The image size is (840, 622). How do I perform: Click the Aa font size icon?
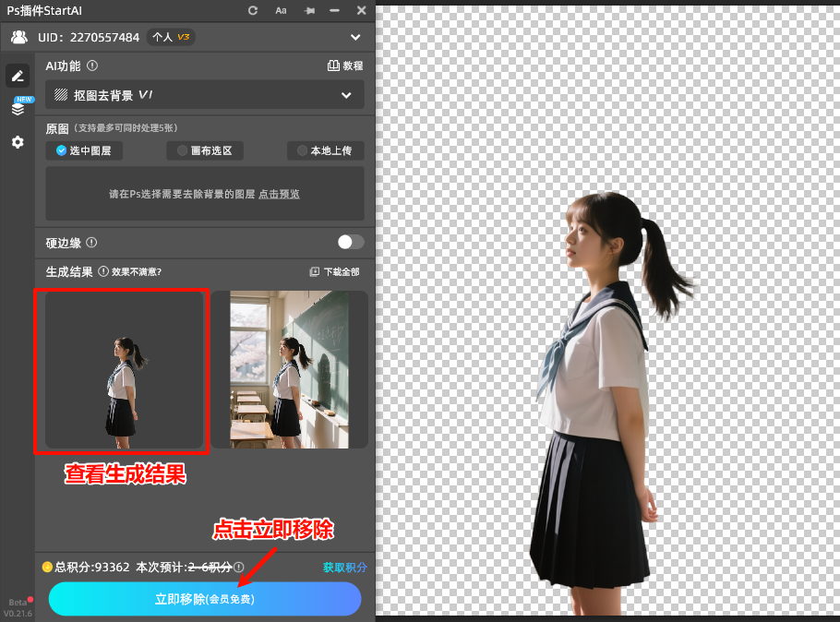(281, 10)
